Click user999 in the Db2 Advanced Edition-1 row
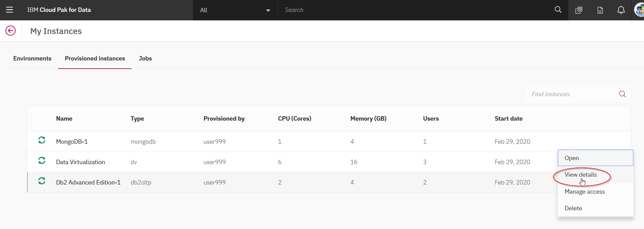This screenshot has width=644, height=229. (x=214, y=182)
